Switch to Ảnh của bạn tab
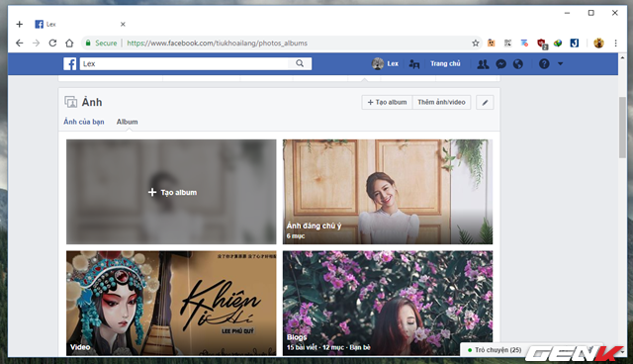The height and width of the screenshot is (364, 633). (x=84, y=122)
